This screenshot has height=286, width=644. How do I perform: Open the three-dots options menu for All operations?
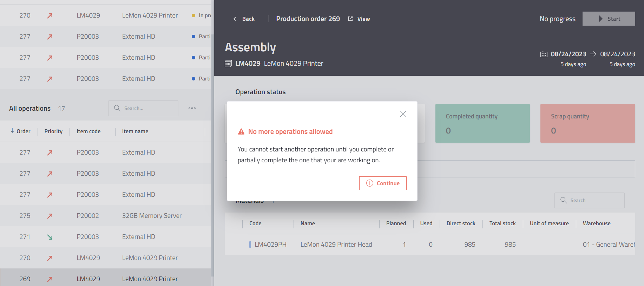tap(192, 108)
